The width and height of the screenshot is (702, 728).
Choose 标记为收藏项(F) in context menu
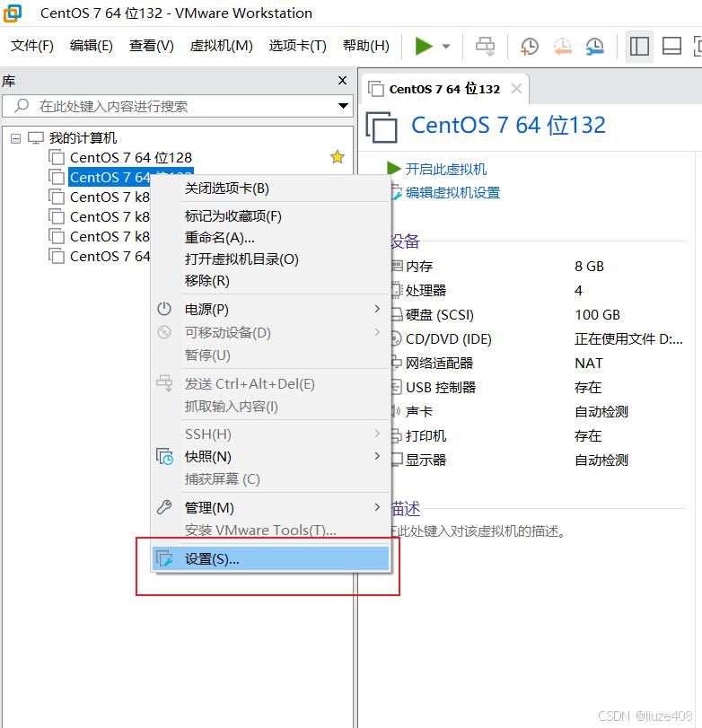(271, 216)
